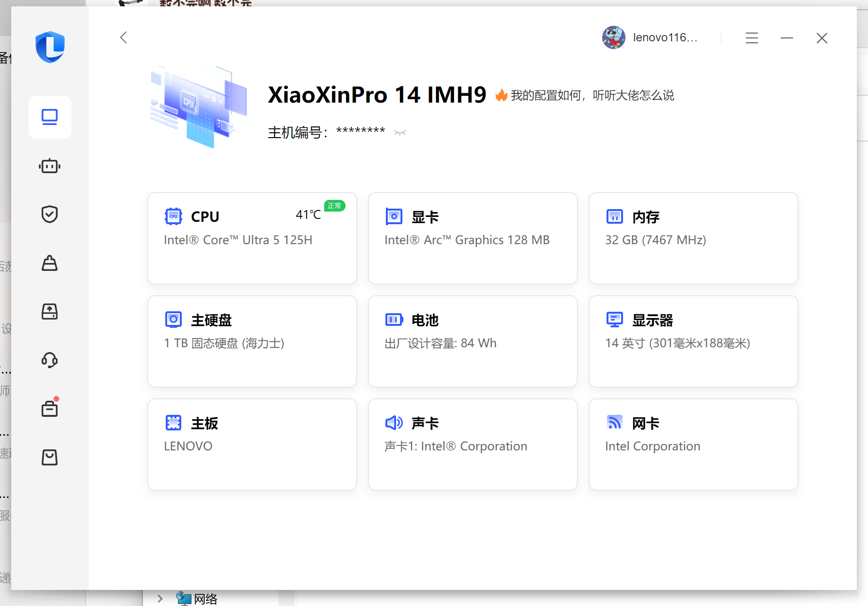Open the 内存 32 GB details card
Image resolution: width=868 pixels, height=606 pixels.
point(694,238)
